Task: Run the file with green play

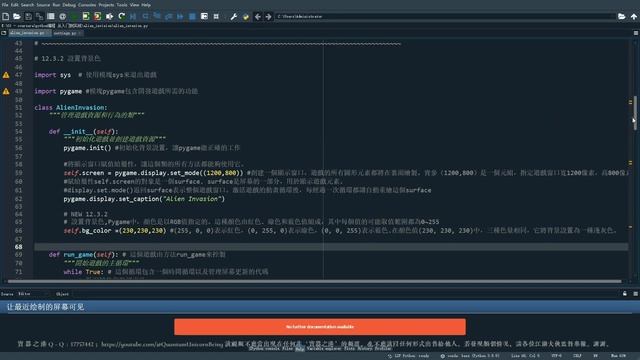Action: [x=74, y=16]
